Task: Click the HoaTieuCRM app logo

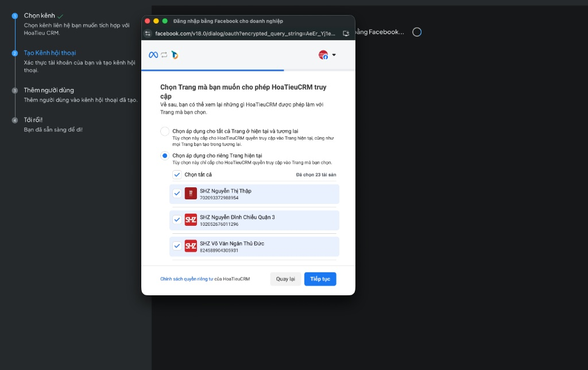Action: pyautogui.click(x=175, y=55)
